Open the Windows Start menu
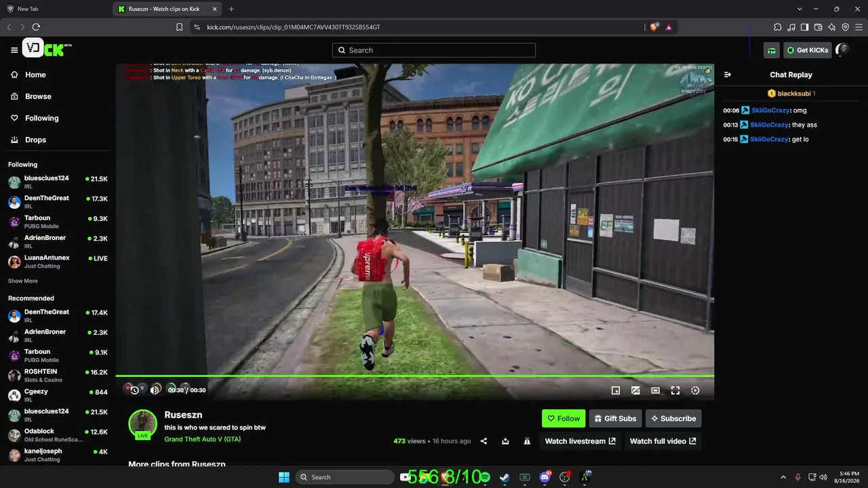This screenshot has width=868, height=488. [284, 477]
